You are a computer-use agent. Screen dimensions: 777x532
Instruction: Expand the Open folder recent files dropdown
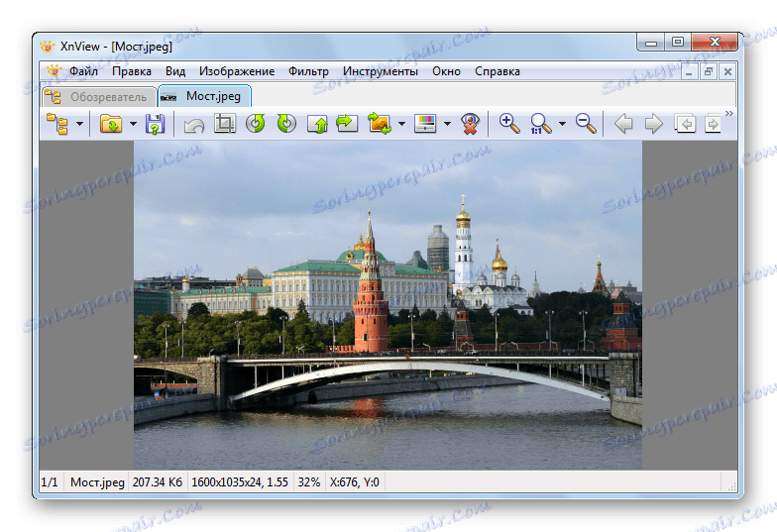click(133, 124)
